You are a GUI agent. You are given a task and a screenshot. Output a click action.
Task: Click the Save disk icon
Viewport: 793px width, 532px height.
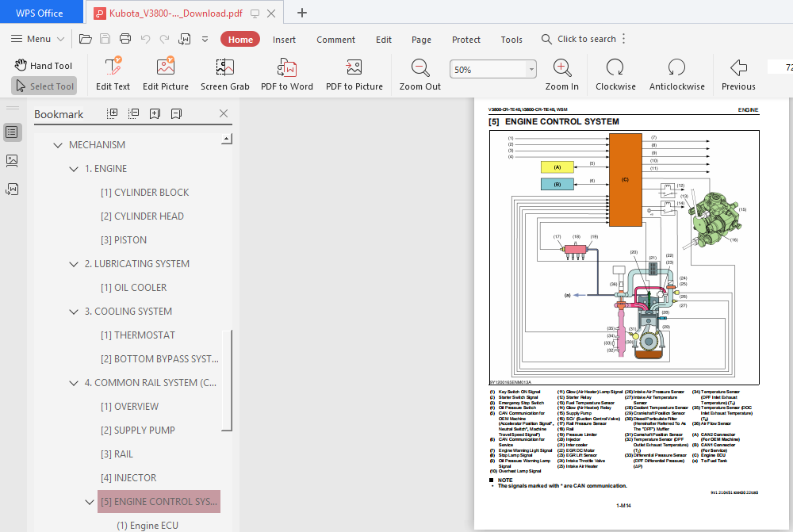(x=105, y=39)
